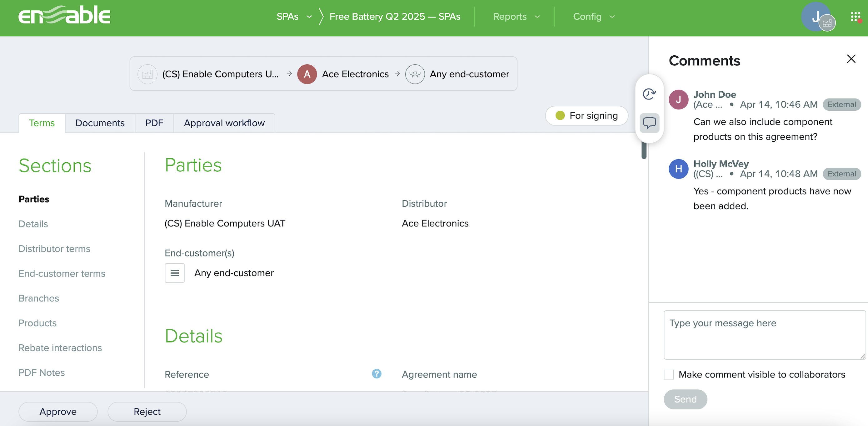
Task: Click the Enable logo
Action: coord(64,16)
